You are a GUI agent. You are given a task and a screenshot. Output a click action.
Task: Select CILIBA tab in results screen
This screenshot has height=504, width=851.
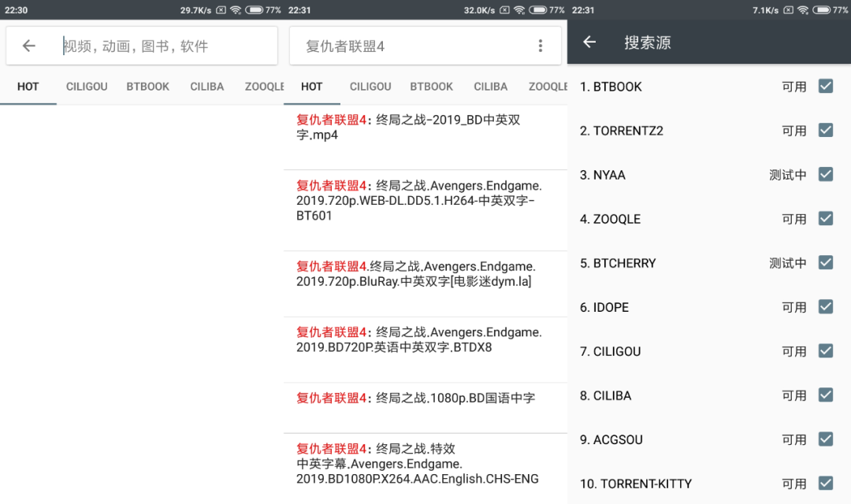pos(491,87)
